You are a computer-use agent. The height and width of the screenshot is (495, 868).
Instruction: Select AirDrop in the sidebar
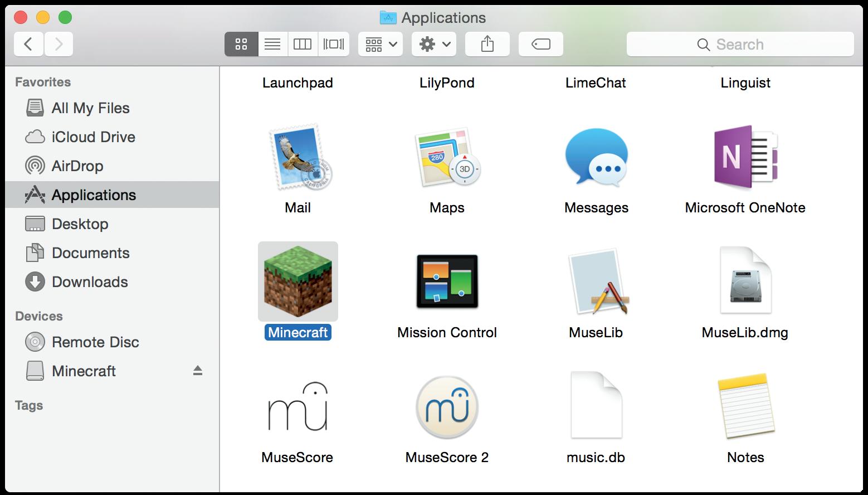112,166
